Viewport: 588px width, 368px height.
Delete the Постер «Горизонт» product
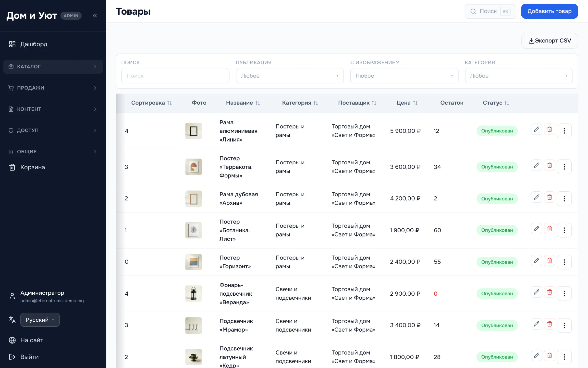pos(550,260)
